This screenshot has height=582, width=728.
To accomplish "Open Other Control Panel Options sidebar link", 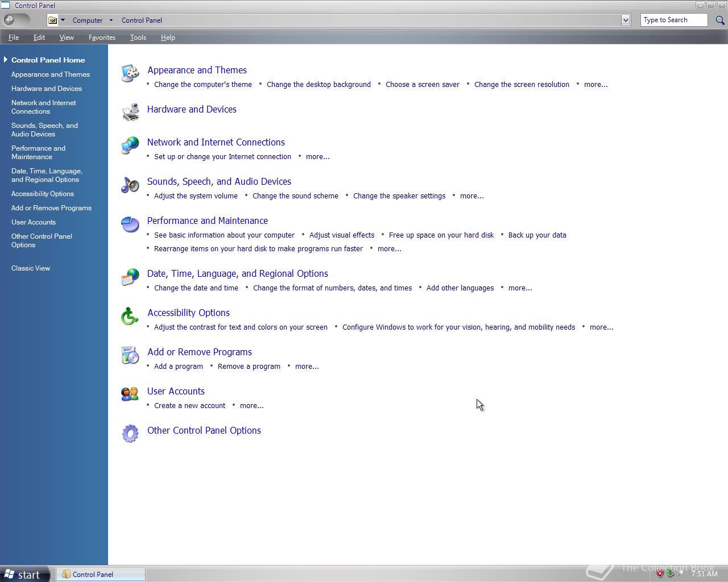I will click(42, 240).
